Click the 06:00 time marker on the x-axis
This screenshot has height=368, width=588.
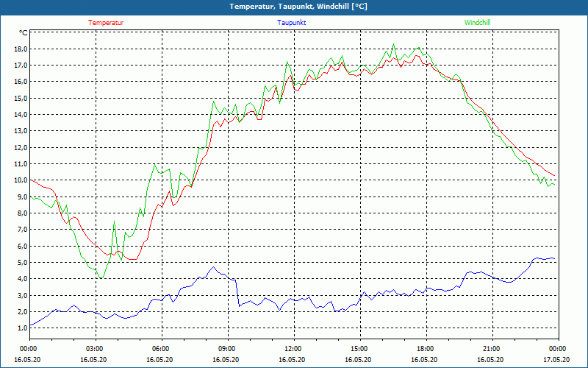pos(161,348)
